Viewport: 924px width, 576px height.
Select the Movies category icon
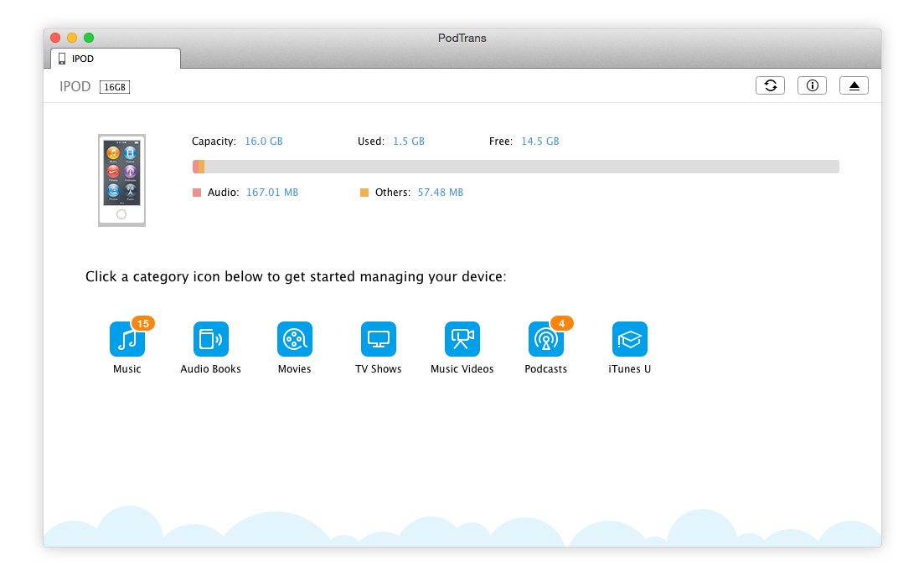(294, 339)
